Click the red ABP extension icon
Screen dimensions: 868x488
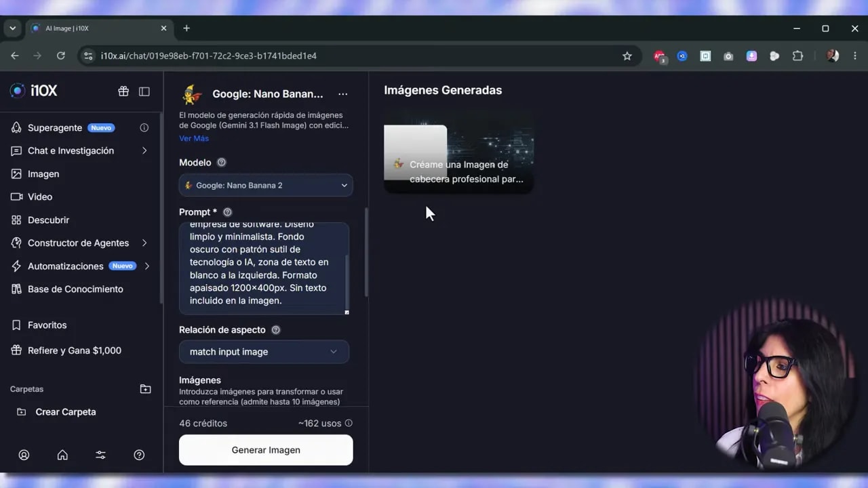(659, 56)
